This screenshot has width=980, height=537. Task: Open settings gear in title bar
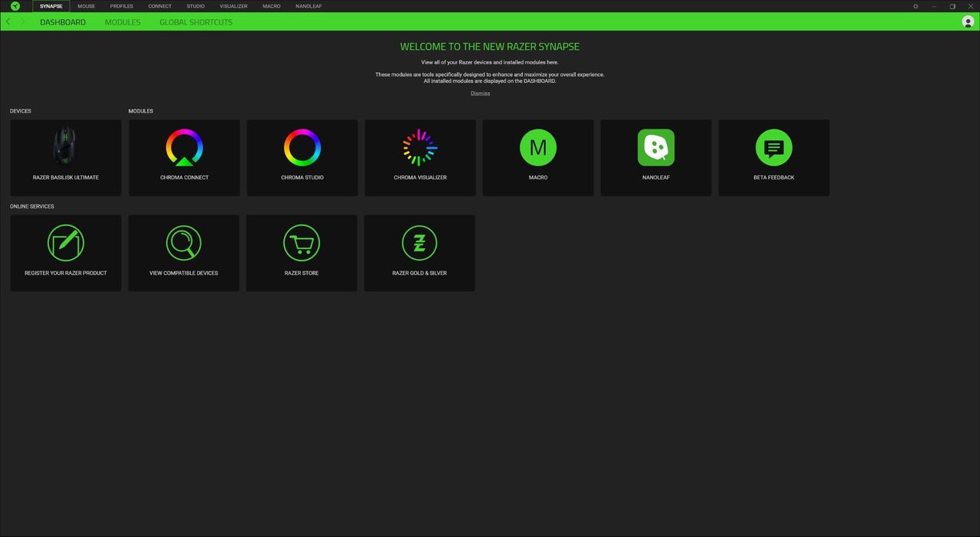(916, 6)
